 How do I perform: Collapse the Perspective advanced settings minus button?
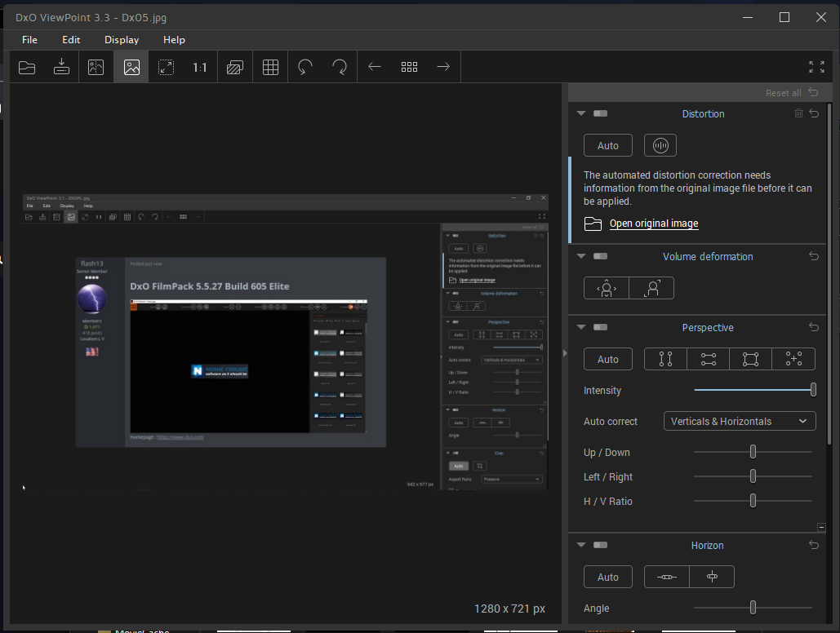[x=821, y=528]
